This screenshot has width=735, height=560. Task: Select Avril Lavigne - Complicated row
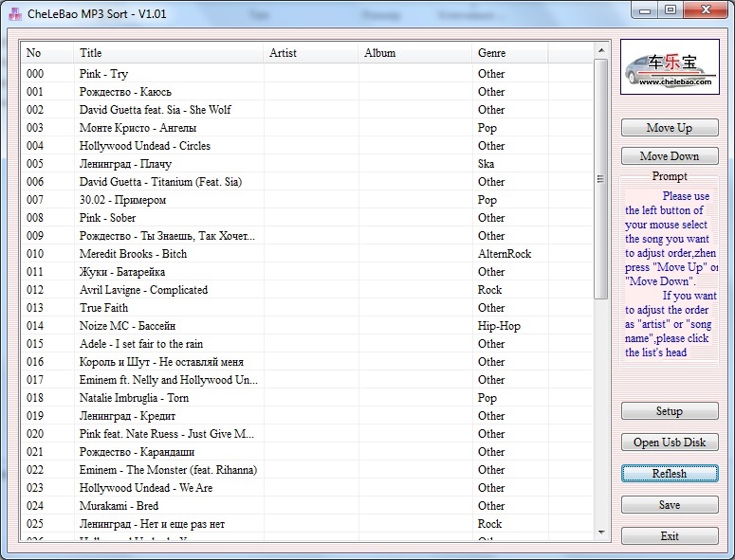[143, 290]
